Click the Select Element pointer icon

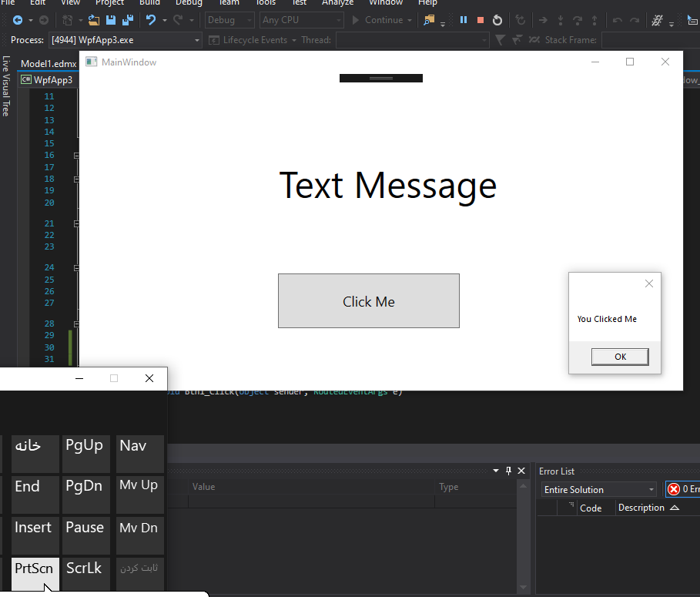click(x=692, y=20)
